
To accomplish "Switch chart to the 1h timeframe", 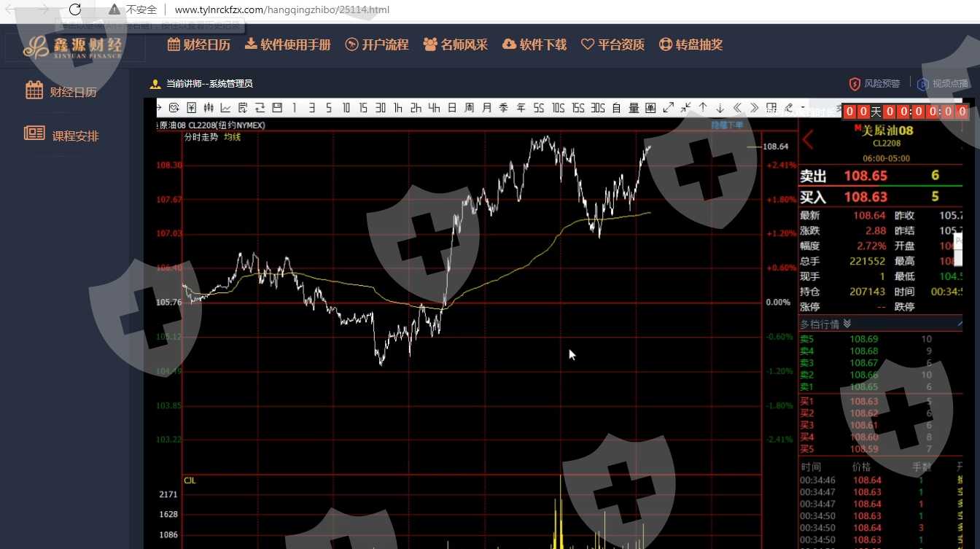I will coord(397,108).
